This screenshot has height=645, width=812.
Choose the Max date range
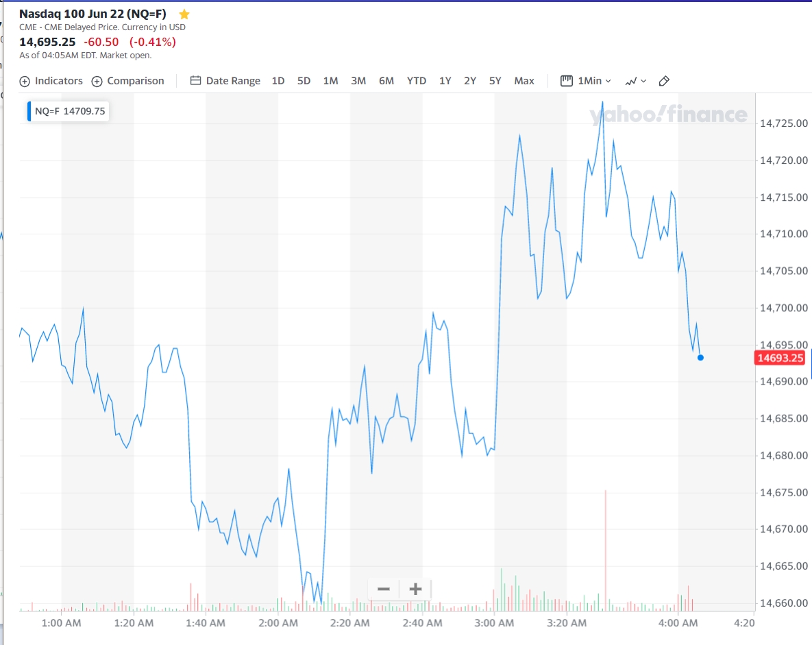pyautogui.click(x=524, y=81)
